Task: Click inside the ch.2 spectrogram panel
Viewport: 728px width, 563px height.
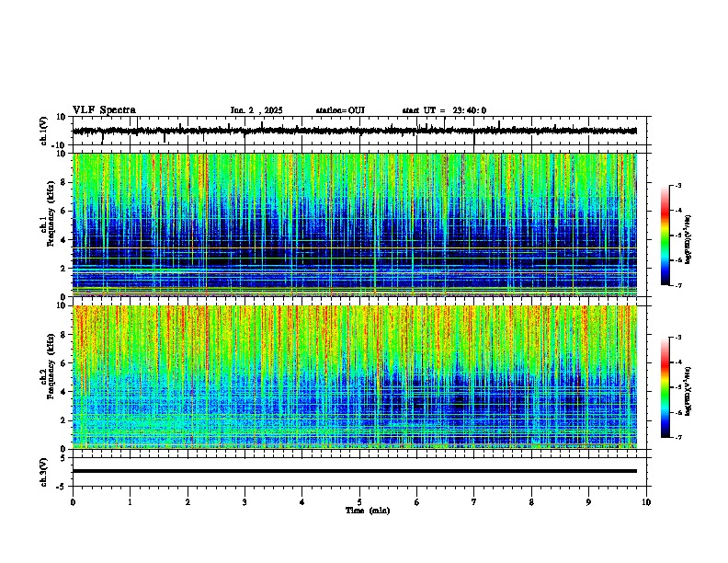Action: [355, 377]
